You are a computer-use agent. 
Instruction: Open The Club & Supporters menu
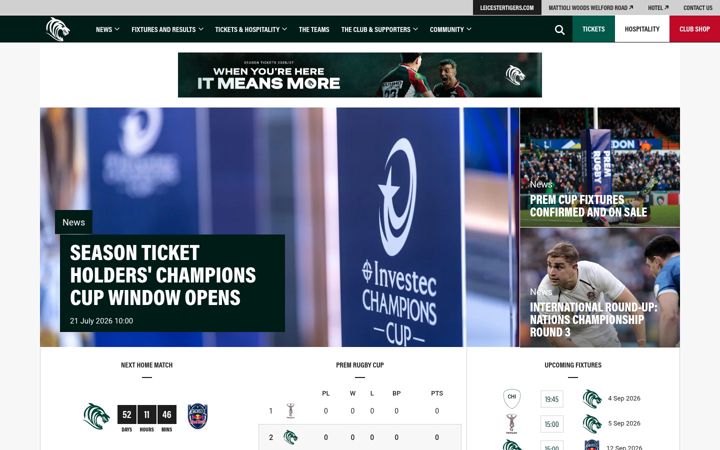pyautogui.click(x=376, y=29)
